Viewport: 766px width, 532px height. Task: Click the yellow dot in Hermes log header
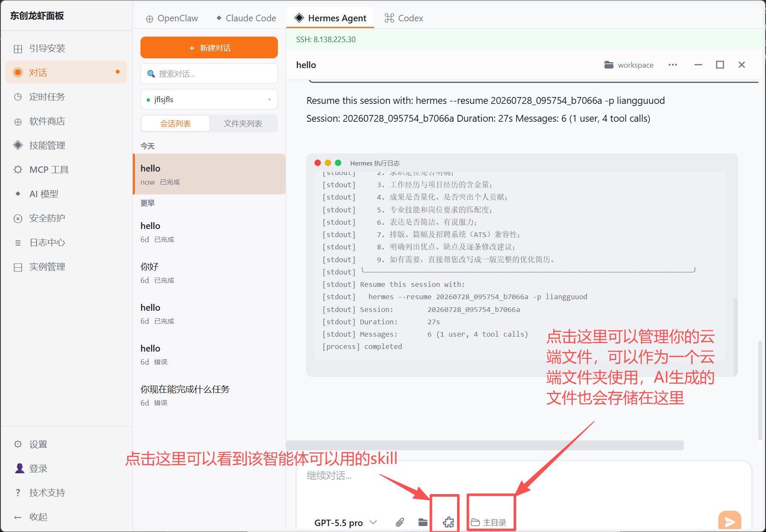coord(328,163)
